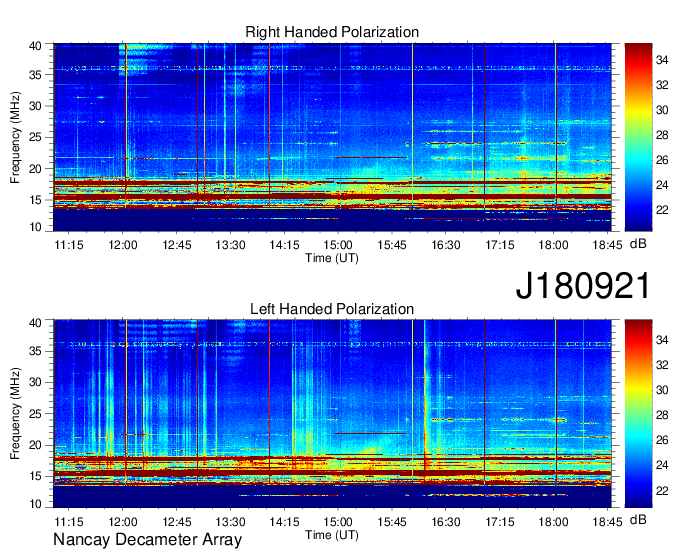Click "34" on the left-handed plot's colorbar scale
Screen dimensions: 680x552
coord(662,340)
